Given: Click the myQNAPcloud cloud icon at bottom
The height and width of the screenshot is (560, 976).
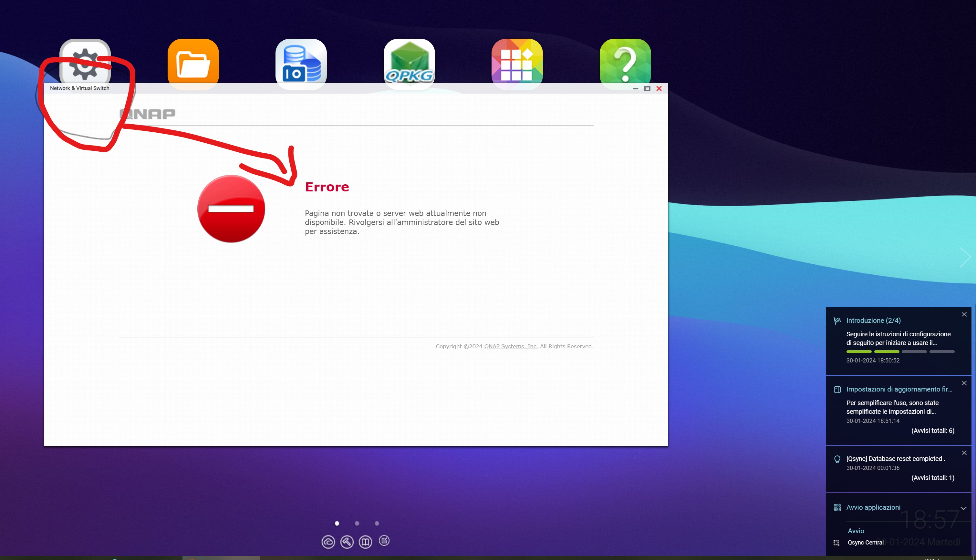Looking at the screenshot, I should [x=328, y=542].
